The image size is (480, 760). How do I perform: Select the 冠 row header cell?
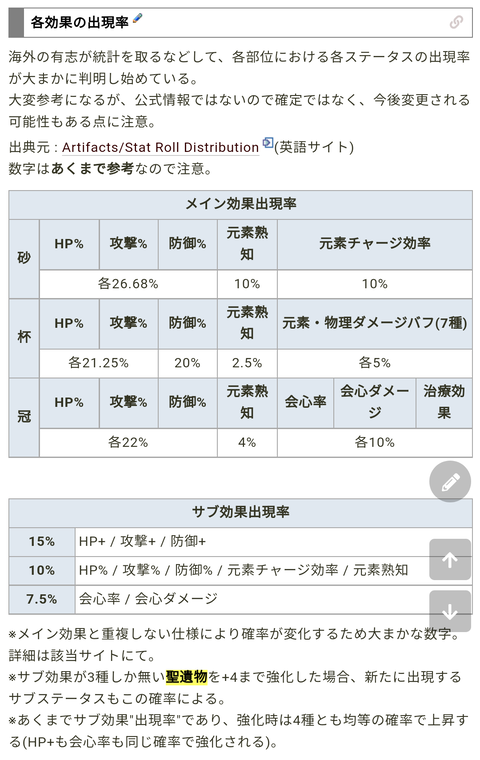(x=24, y=417)
